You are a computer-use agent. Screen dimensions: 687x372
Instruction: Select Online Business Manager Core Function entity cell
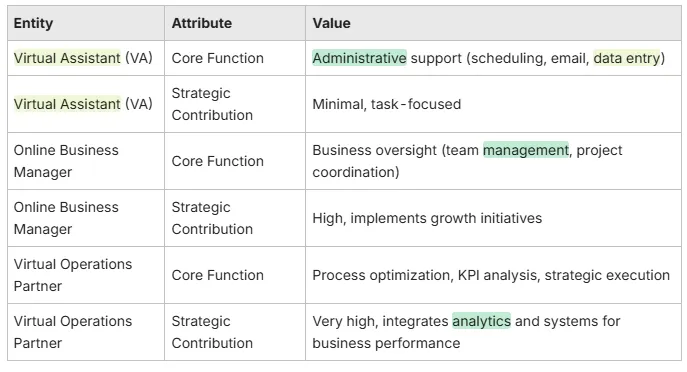(86, 161)
